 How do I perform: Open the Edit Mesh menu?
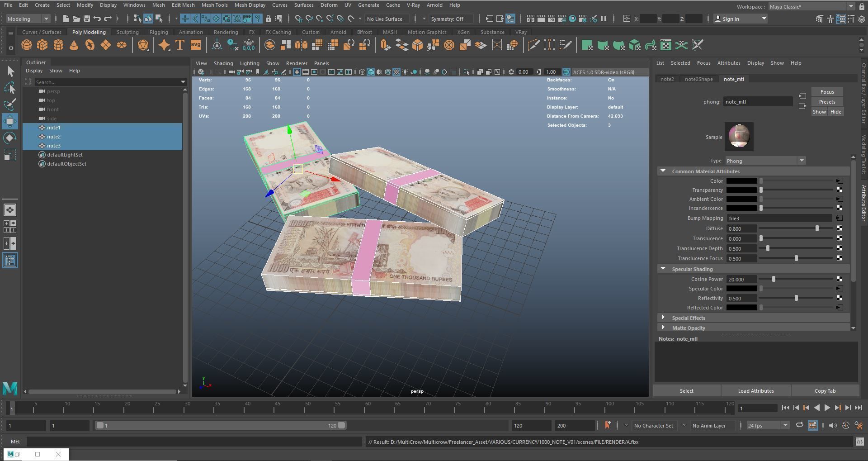click(x=183, y=5)
